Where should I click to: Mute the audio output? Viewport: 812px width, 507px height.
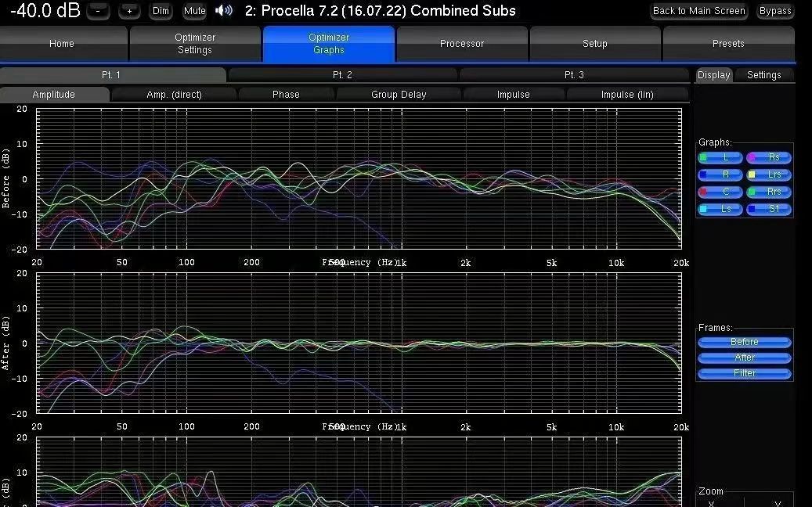194,11
